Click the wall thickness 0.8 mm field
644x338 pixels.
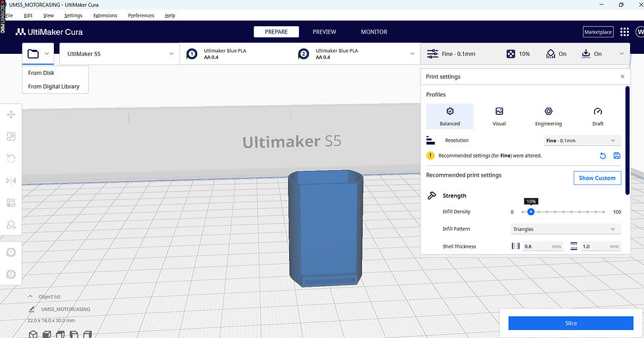(541, 246)
